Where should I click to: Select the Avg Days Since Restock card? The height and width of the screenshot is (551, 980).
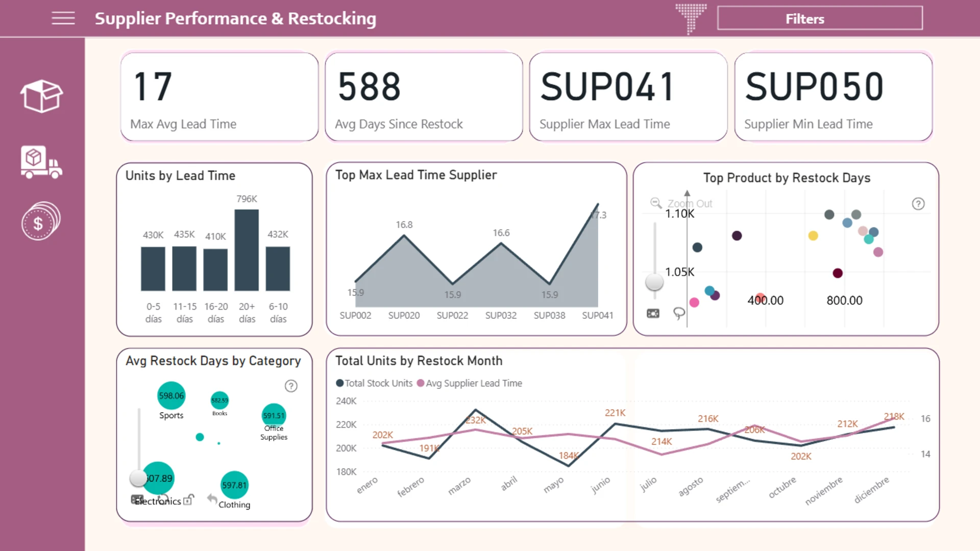pos(424,96)
